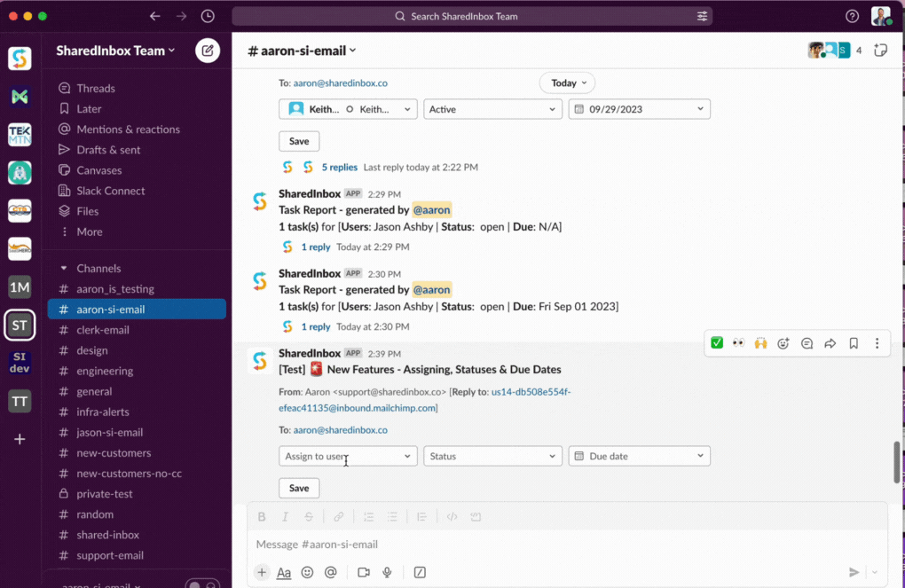Open the 09/29/2023 due date picker

click(640, 109)
